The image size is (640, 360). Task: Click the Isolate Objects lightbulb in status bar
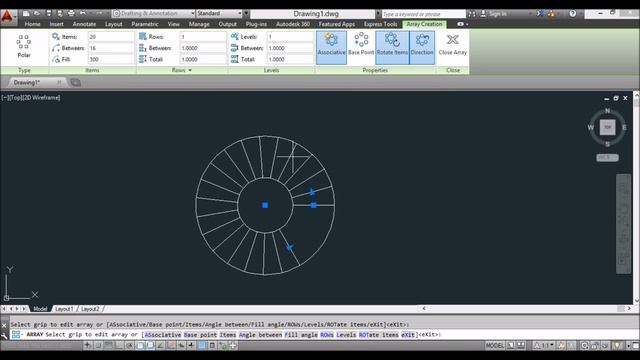[617, 345]
